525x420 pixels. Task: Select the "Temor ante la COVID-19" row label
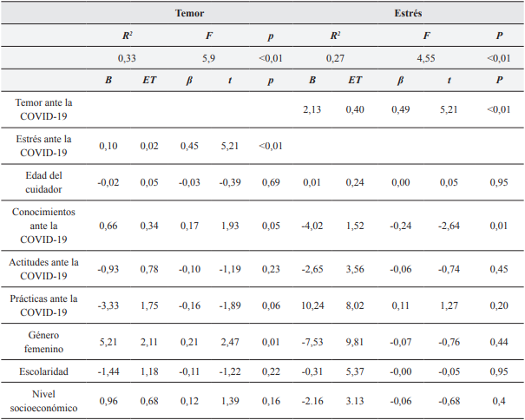43,109
